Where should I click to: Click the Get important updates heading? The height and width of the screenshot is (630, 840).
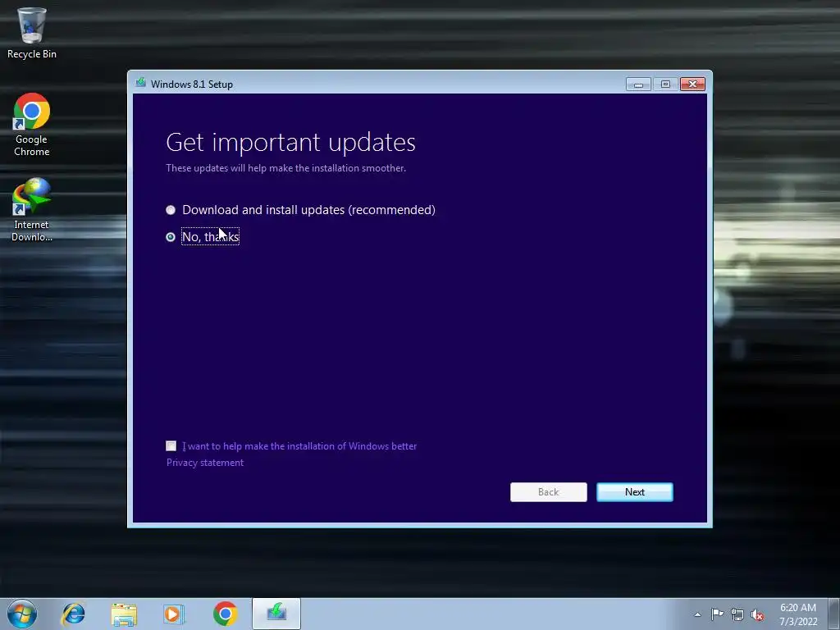pyautogui.click(x=291, y=143)
